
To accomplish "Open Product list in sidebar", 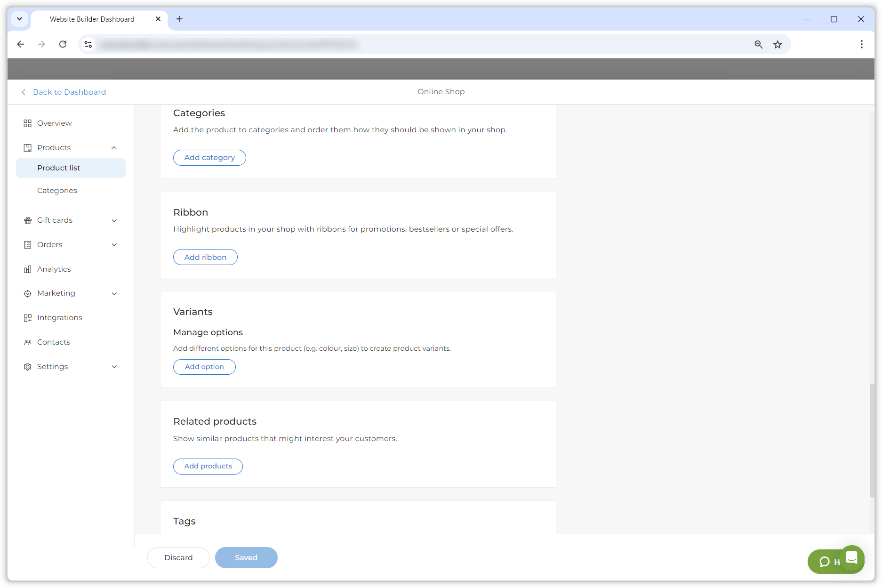I will [x=59, y=168].
